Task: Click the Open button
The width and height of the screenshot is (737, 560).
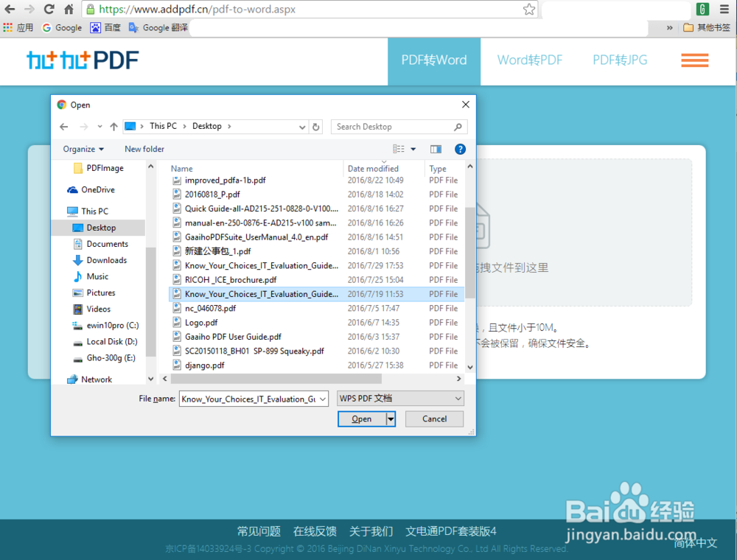Action: pyautogui.click(x=360, y=419)
